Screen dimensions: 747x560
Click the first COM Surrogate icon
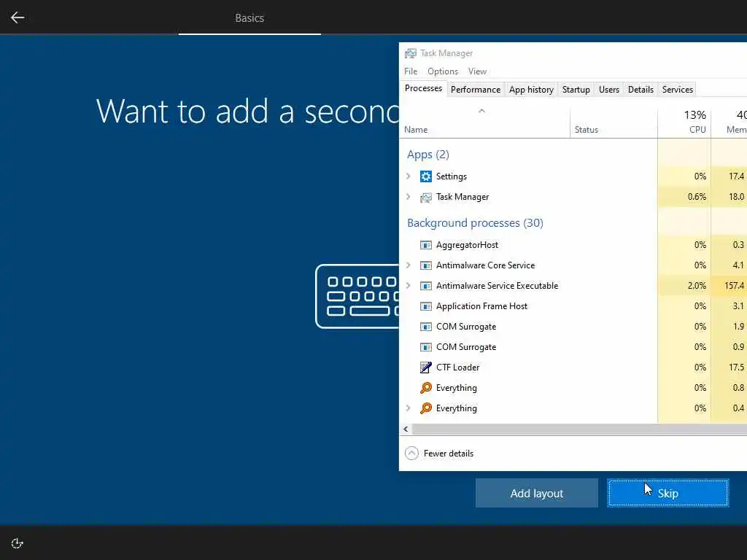425,327
